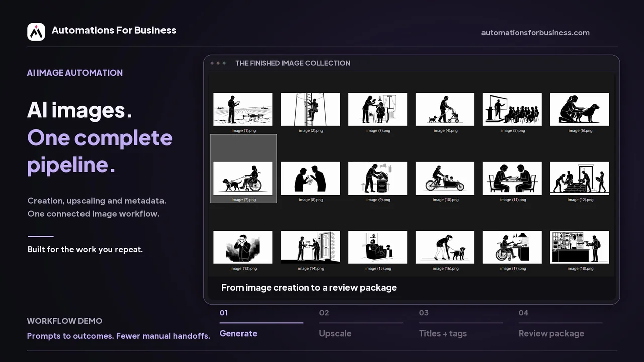
Task: Select the image (11).png thumbnail
Action: click(x=513, y=178)
